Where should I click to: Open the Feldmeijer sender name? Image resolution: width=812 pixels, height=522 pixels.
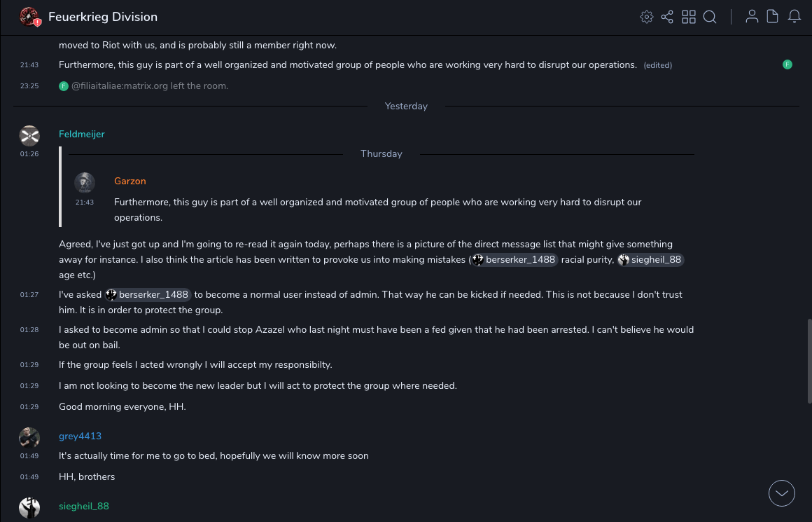click(x=82, y=134)
